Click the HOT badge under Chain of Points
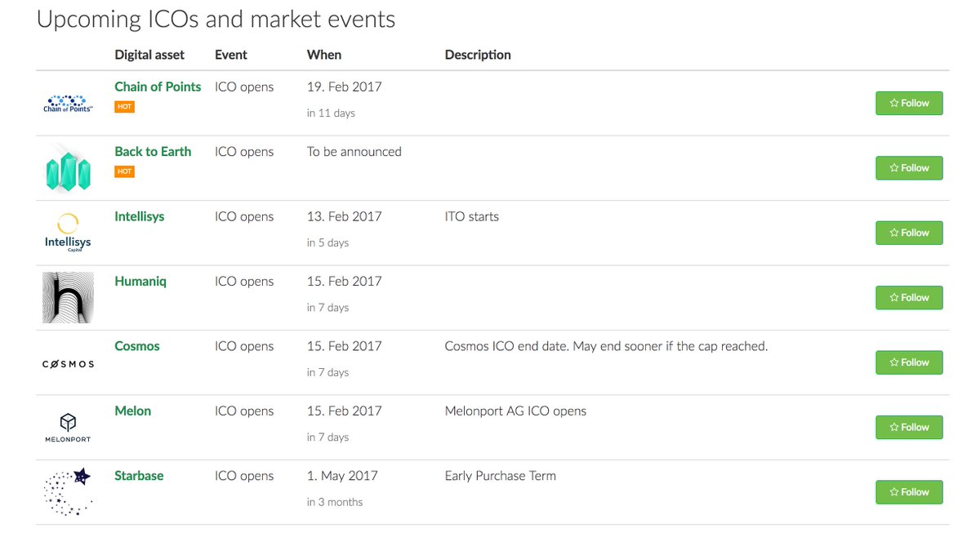The width and height of the screenshot is (980, 533). point(124,107)
